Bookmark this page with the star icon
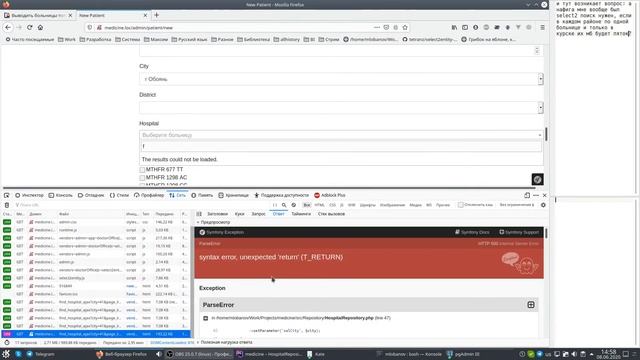Image resolution: width=640 pixels, height=360 pixels. (x=405, y=27)
